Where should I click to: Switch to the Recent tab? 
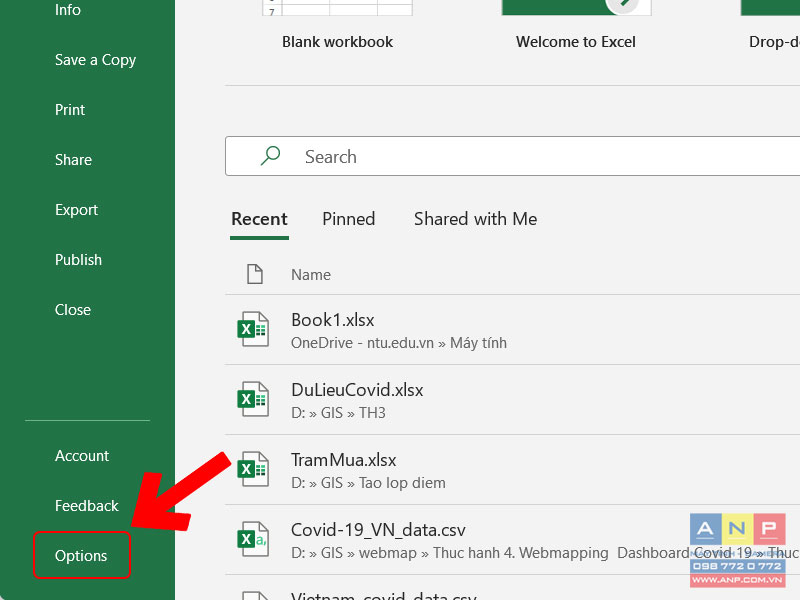259,219
